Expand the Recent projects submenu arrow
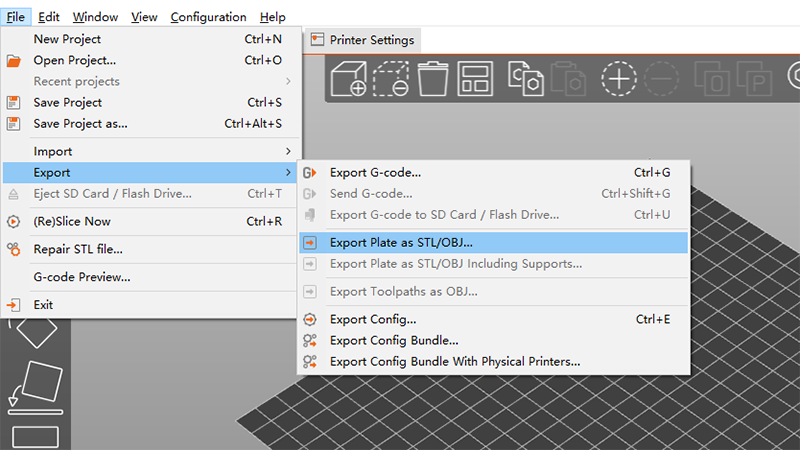This screenshot has height=450, width=800. coord(288,81)
